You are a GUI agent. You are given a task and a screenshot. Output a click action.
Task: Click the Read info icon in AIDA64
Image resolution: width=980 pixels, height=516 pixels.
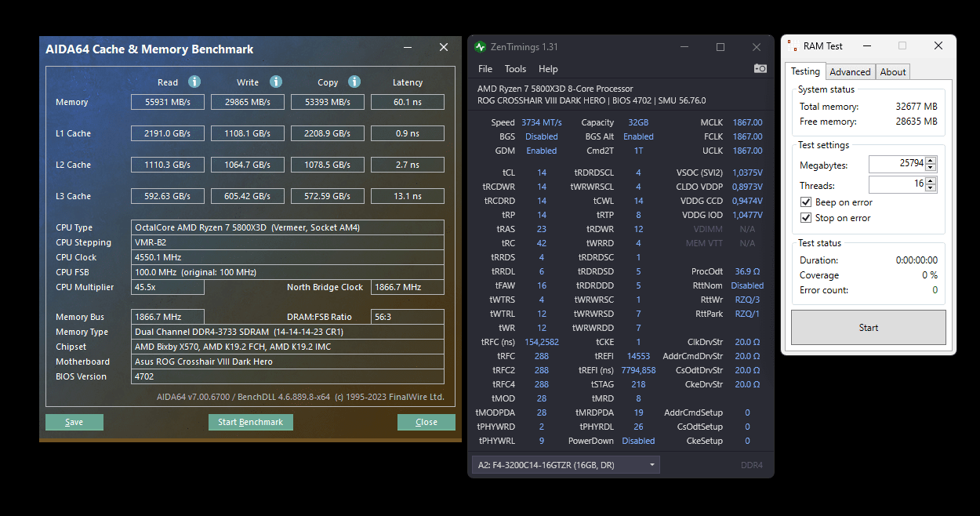point(194,82)
